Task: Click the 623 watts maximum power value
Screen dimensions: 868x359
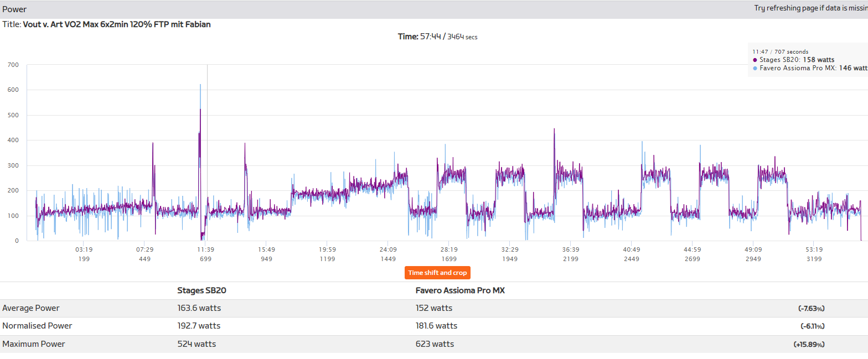Action: point(435,344)
